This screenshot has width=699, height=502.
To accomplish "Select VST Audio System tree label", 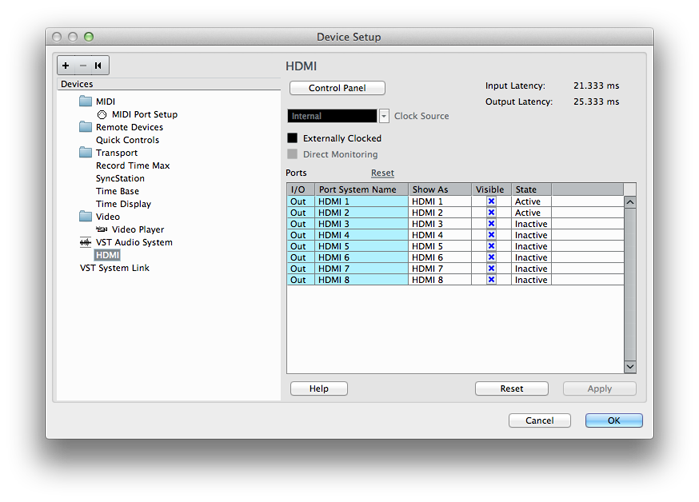I will tap(134, 242).
